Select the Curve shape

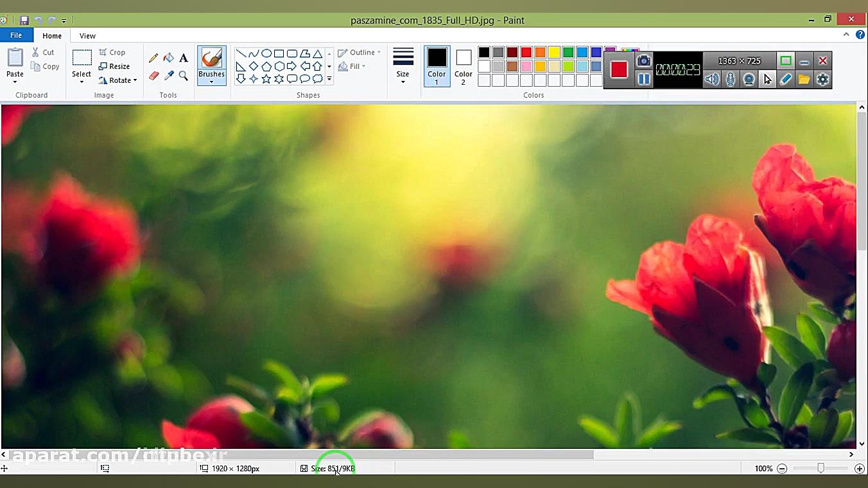[x=254, y=53]
